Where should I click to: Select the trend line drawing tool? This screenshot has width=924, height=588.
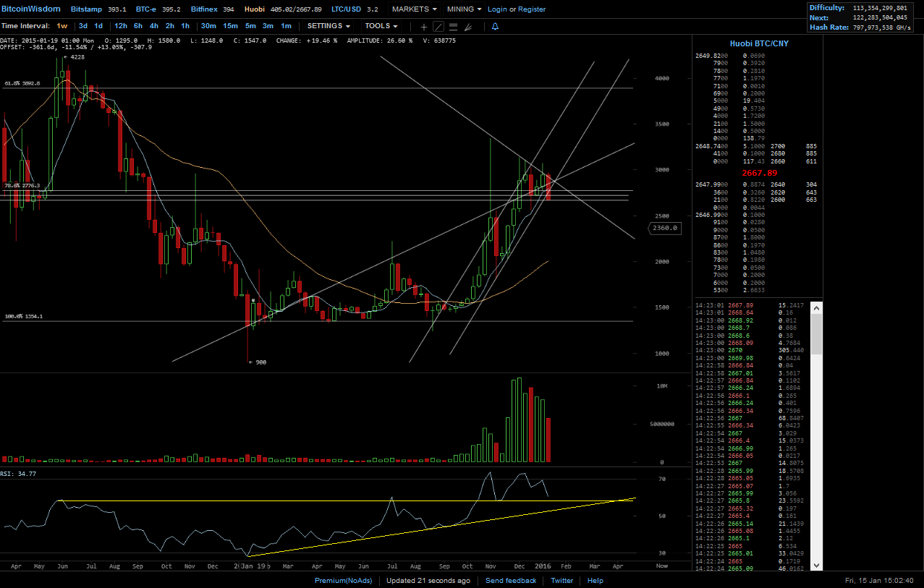click(438, 27)
